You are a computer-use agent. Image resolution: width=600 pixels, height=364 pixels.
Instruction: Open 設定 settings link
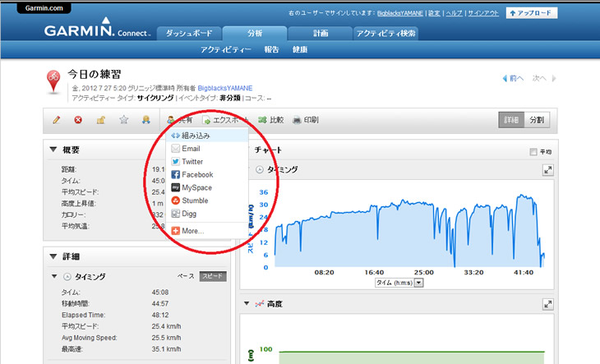[x=434, y=13]
